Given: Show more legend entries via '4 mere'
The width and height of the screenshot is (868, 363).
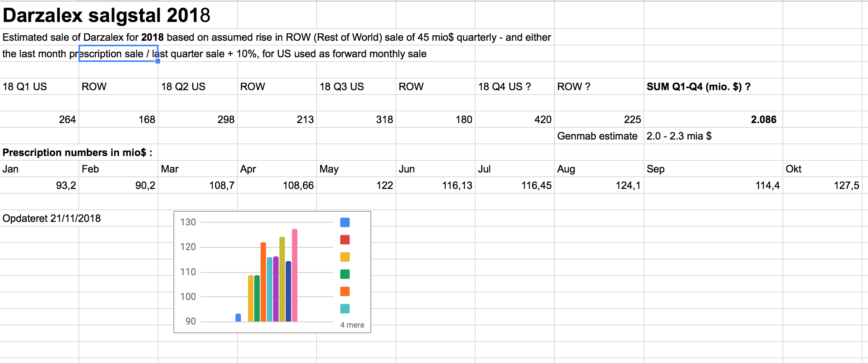Looking at the screenshot, I should (x=352, y=325).
